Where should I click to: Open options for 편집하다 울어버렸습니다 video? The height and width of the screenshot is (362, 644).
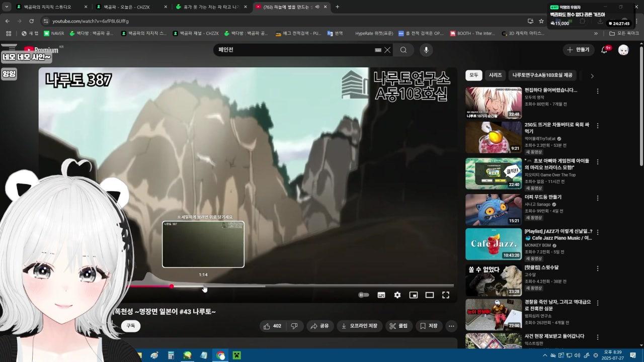tap(598, 91)
